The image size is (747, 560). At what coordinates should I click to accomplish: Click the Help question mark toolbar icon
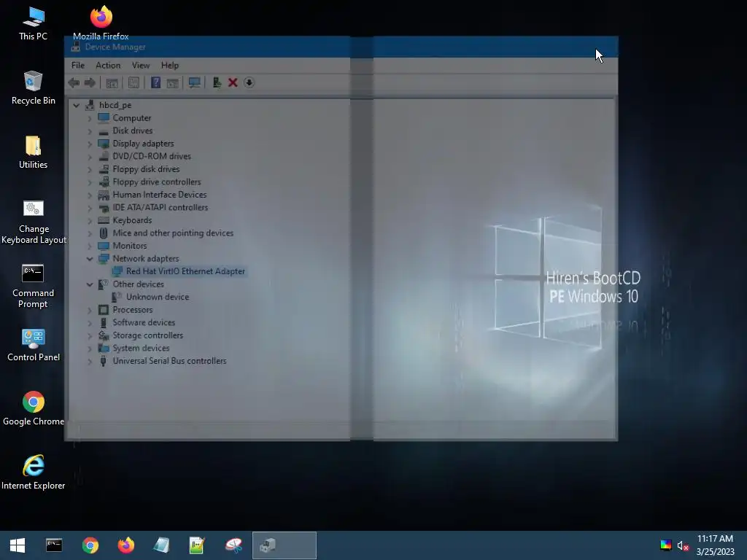coord(155,83)
